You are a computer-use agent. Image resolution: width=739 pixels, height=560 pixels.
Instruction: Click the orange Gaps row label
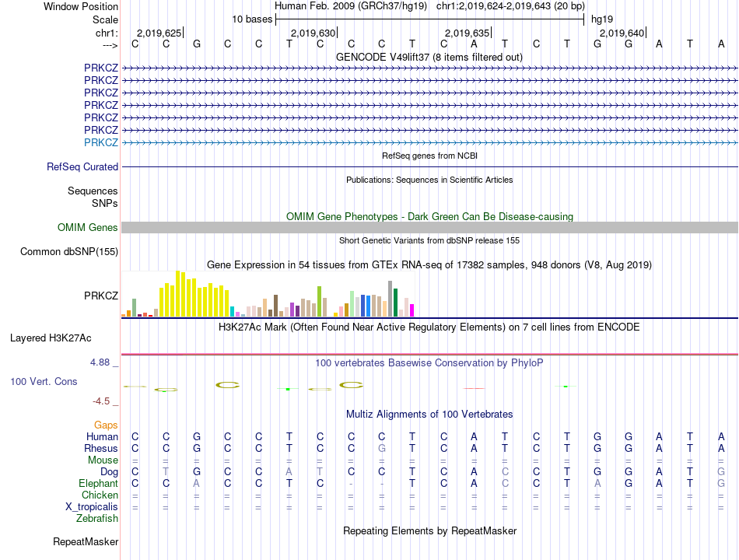[106, 425]
